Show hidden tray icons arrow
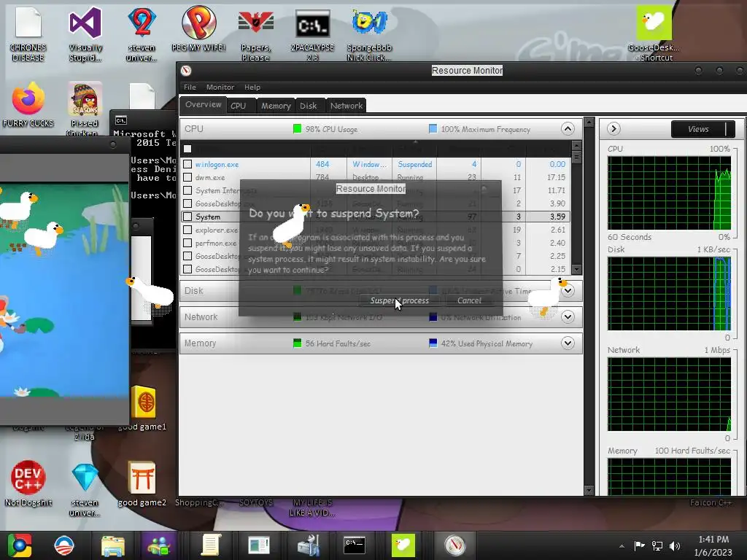 click(x=622, y=546)
